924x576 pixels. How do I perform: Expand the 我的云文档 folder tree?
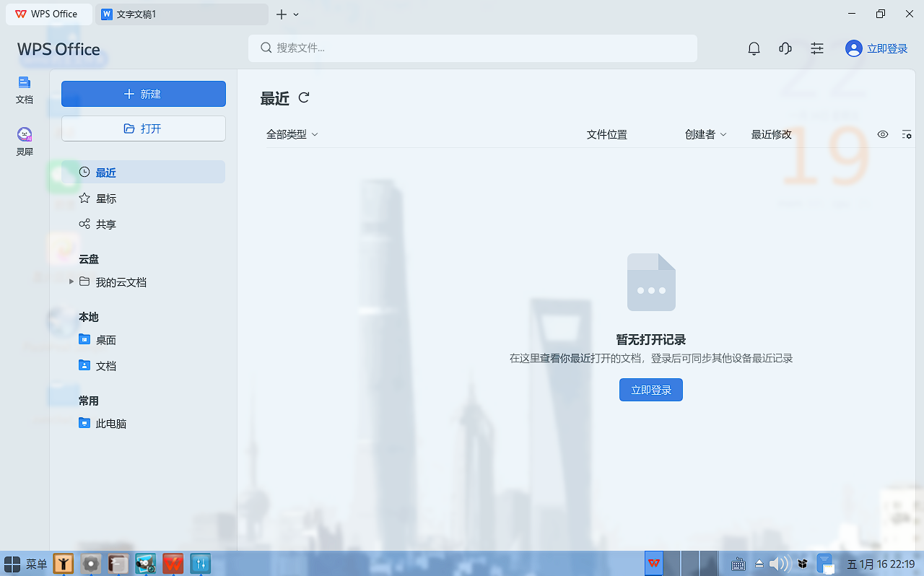[x=71, y=282]
